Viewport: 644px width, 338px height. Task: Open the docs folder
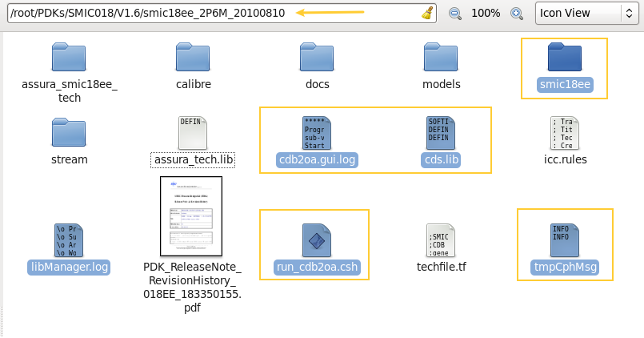pyautogui.click(x=317, y=58)
